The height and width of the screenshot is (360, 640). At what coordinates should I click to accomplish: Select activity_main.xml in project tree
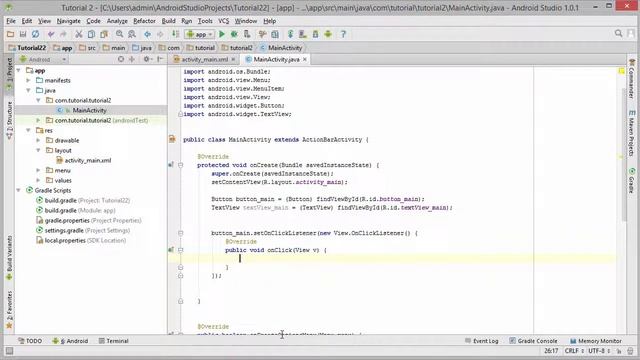point(83,160)
